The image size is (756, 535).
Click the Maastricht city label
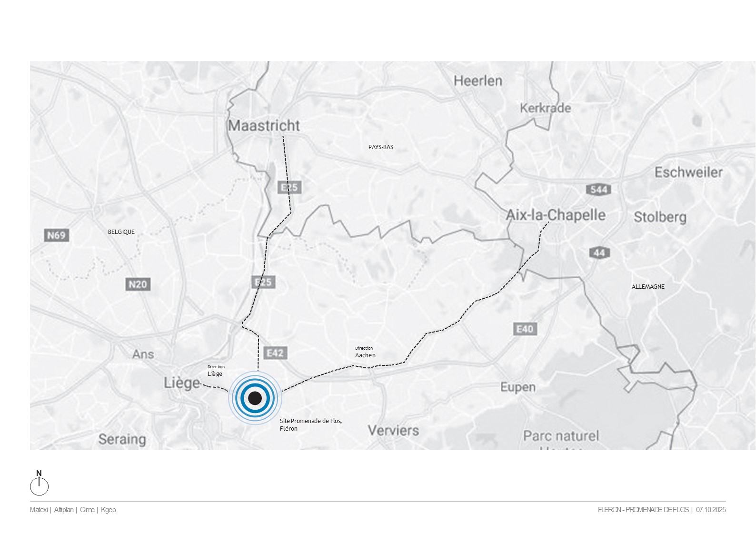tap(264, 126)
